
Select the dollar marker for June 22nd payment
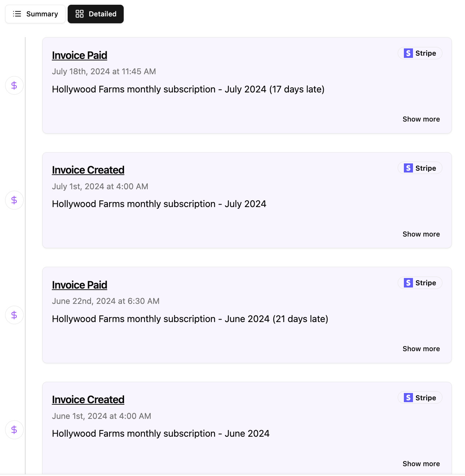coord(14,315)
